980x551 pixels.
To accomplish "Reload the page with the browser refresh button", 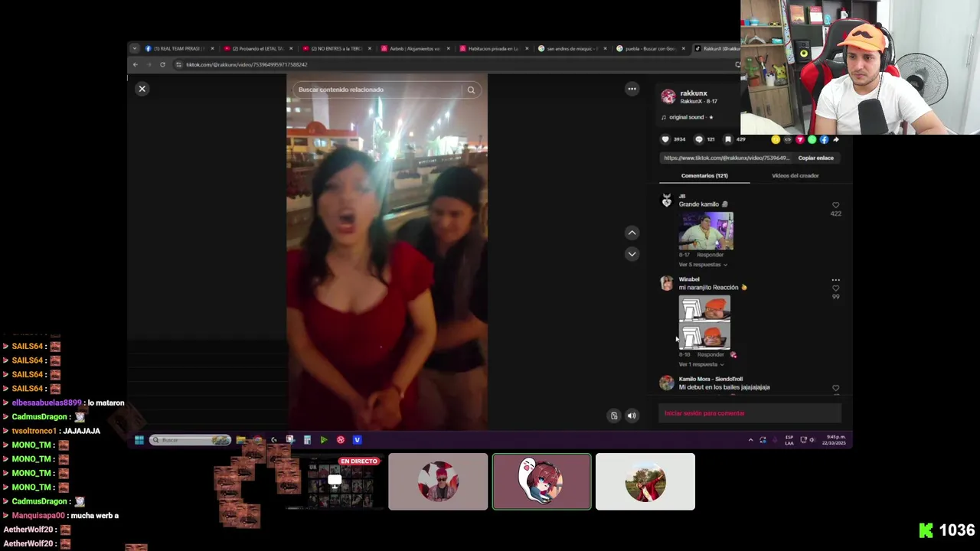I will [x=162, y=64].
